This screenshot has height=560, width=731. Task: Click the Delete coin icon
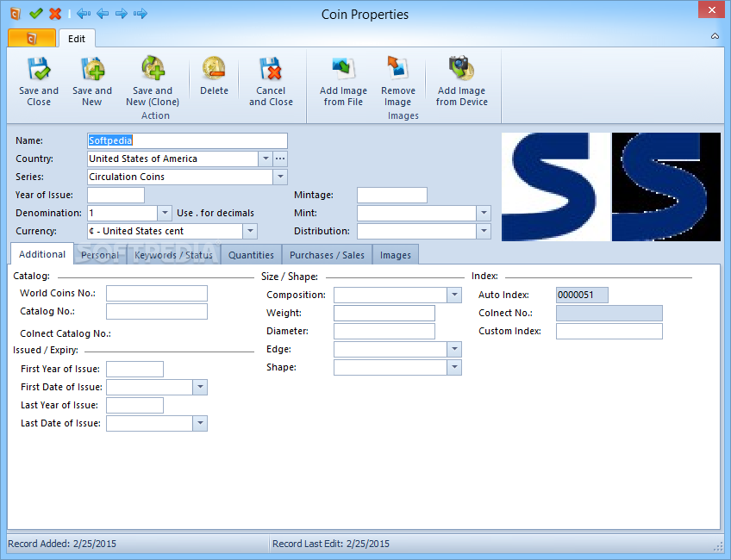pyautogui.click(x=214, y=69)
